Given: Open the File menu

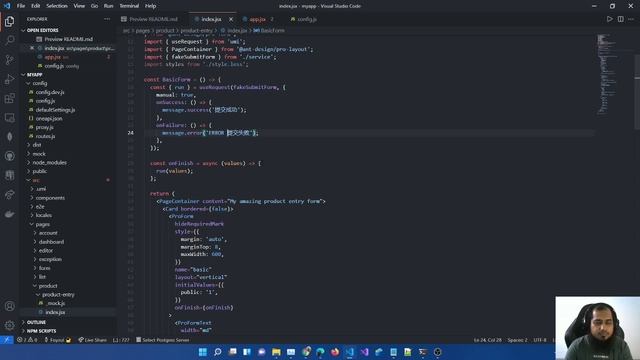Looking at the screenshot, I should click(x=21, y=6).
